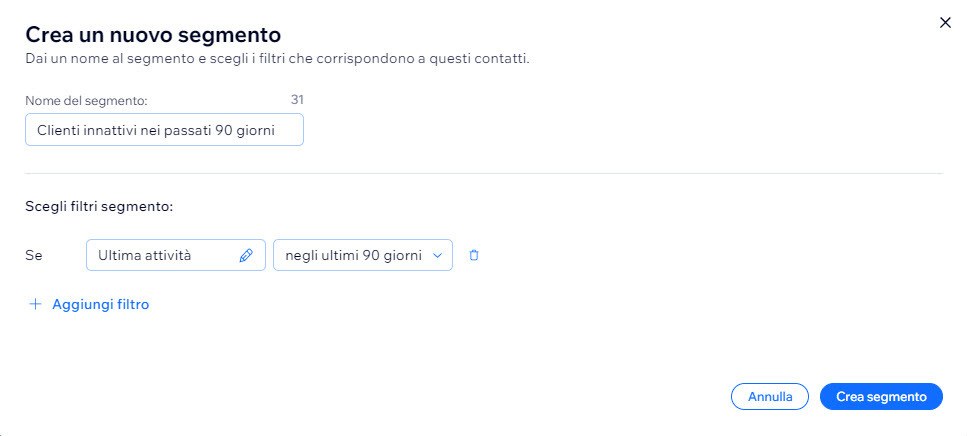Click the Crea un nuovo segmento heading

(x=153, y=35)
